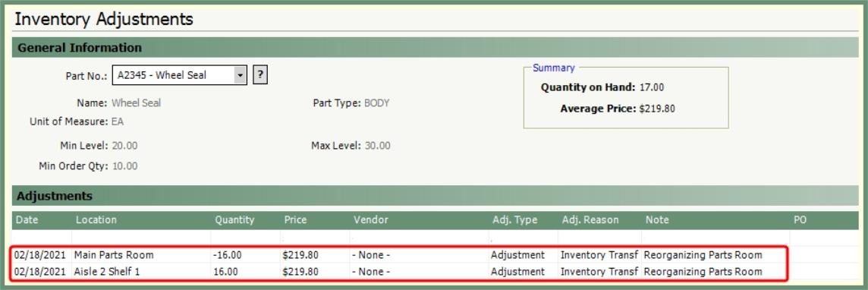Select the Main Parts Room location cell
The image size is (868, 290).
point(114,255)
